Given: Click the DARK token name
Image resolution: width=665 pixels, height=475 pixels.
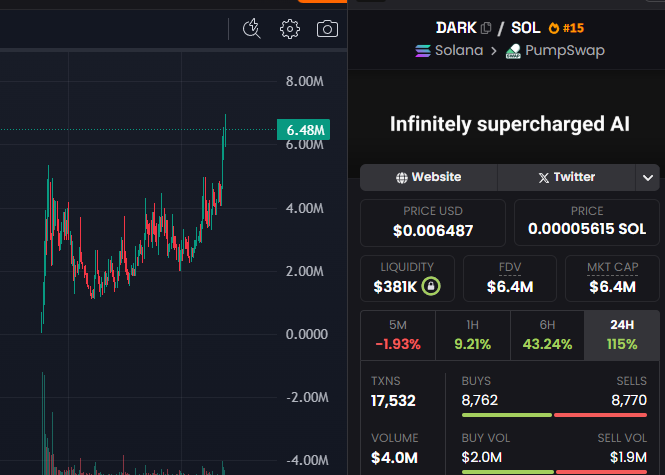Looking at the screenshot, I should pos(456,28).
